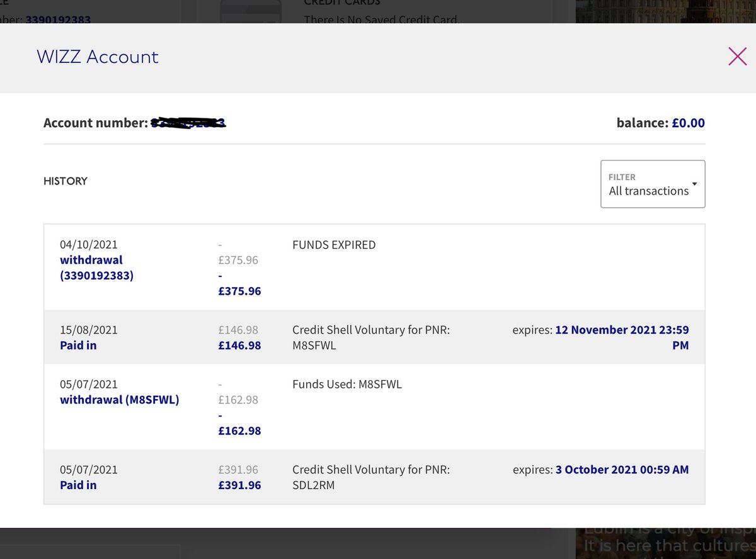Select the balance £0.00 value
The width and height of the screenshot is (756, 559).
688,123
